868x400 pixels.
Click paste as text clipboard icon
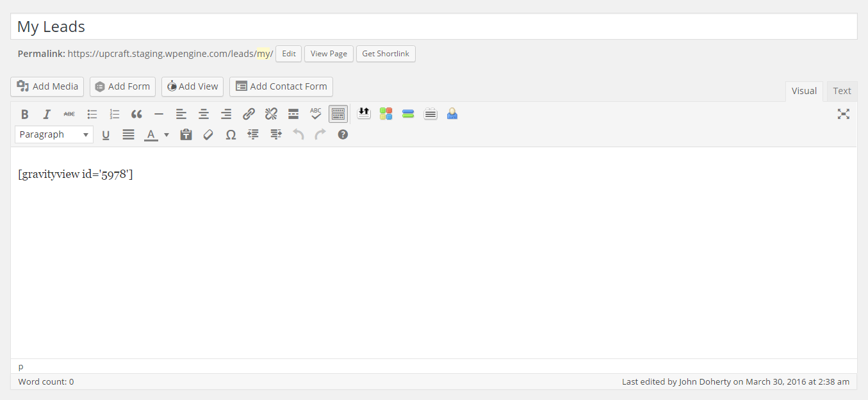(x=186, y=134)
